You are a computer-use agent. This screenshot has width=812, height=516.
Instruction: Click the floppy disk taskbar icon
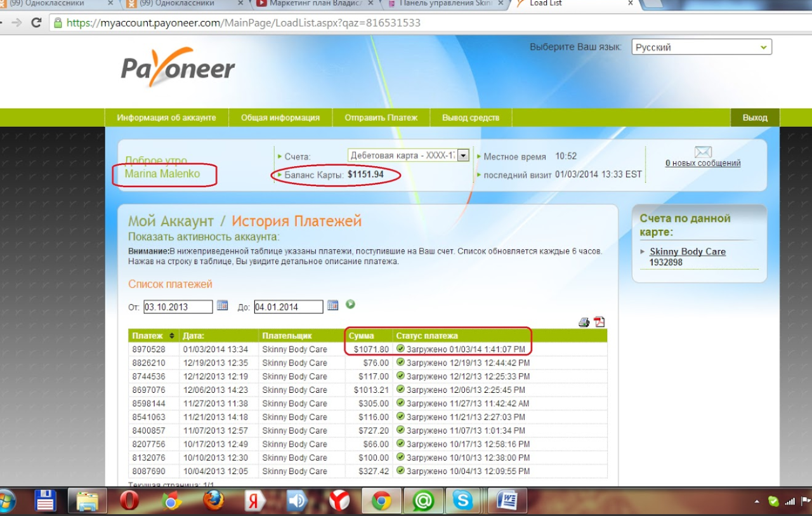point(46,501)
